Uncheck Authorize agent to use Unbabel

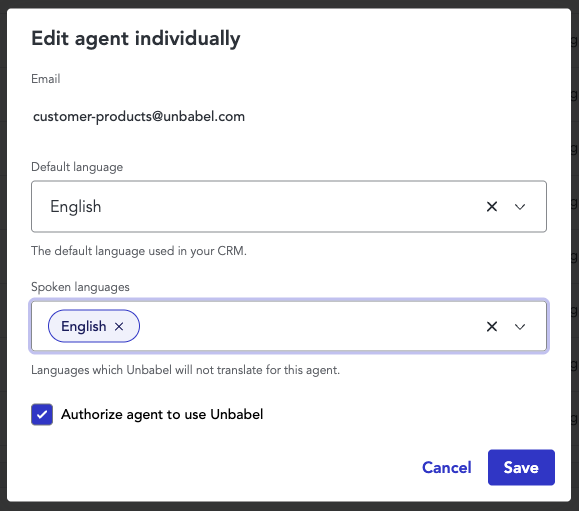click(x=42, y=414)
